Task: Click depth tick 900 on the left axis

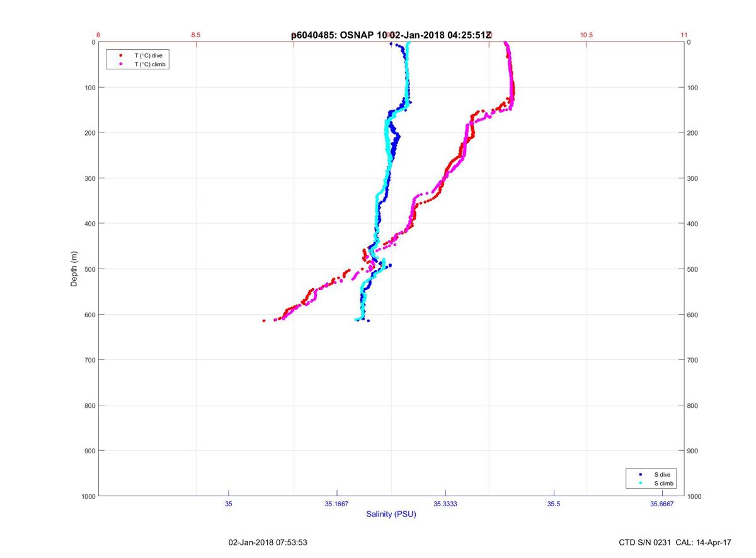Action: tap(89, 451)
